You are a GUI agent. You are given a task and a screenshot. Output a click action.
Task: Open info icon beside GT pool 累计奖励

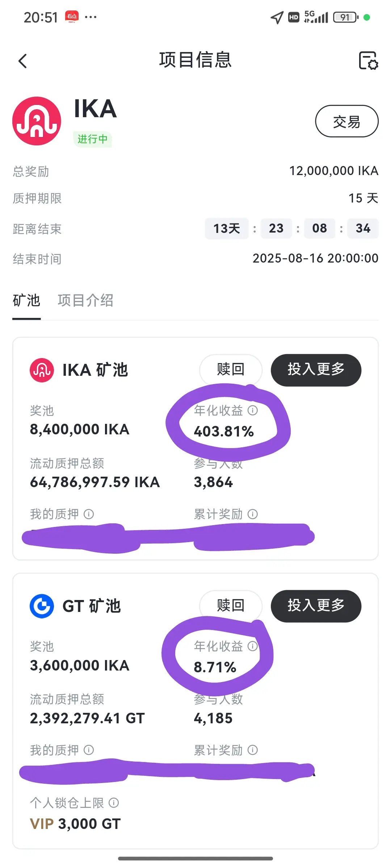[x=253, y=750]
